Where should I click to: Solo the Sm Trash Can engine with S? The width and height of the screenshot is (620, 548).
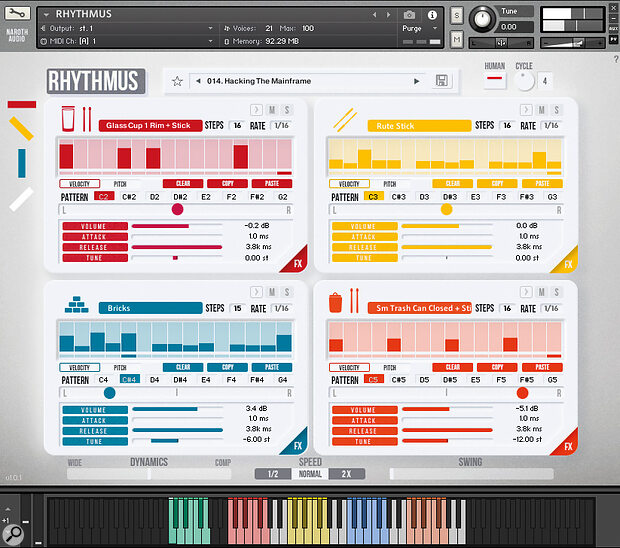pos(556,292)
